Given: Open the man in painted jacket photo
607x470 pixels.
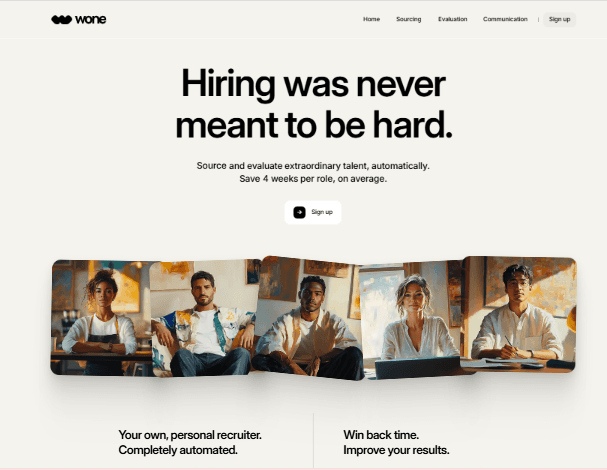Looking at the screenshot, I should (x=204, y=318).
